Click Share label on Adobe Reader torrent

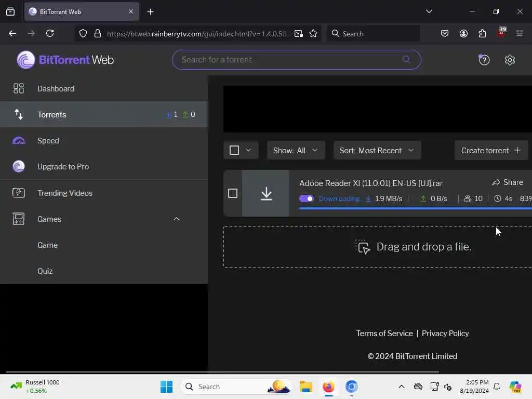click(x=513, y=182)
